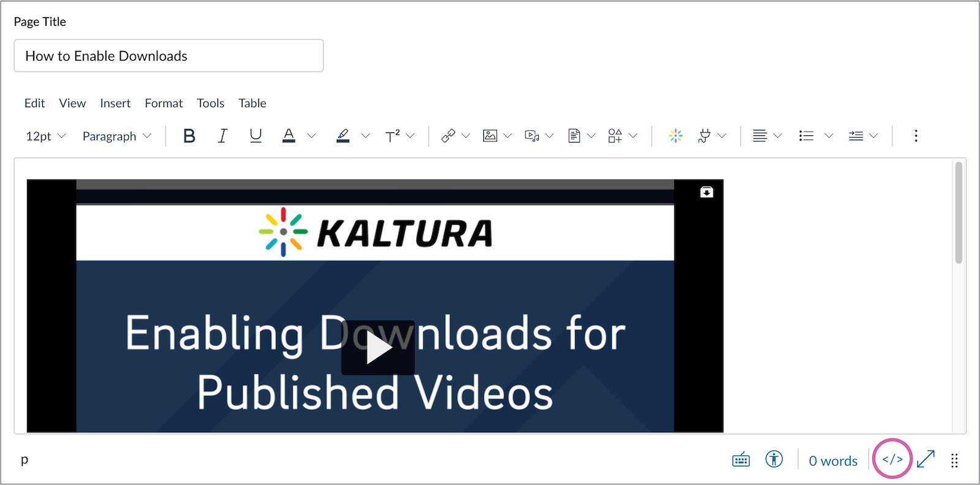Click the bulleted list icon

807,136
